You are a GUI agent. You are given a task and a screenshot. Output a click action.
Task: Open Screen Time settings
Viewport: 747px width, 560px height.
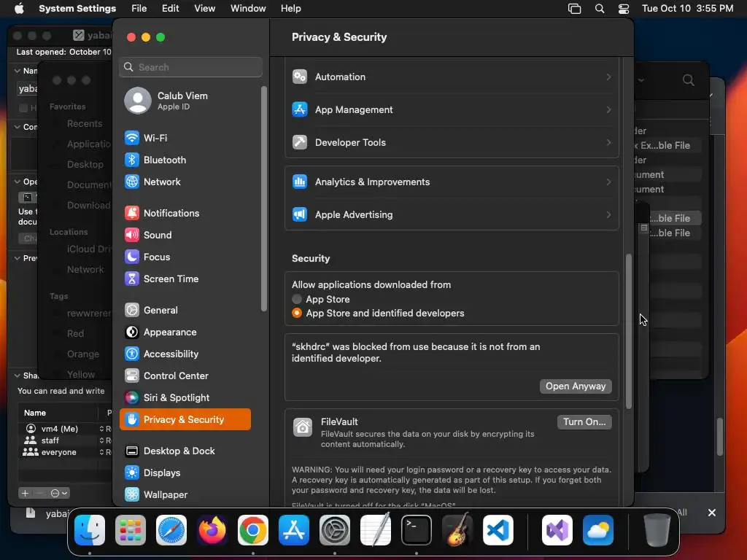click(x=185, y=279)
